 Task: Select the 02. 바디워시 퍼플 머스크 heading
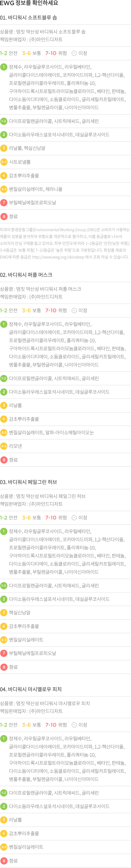tap(26, 275)
